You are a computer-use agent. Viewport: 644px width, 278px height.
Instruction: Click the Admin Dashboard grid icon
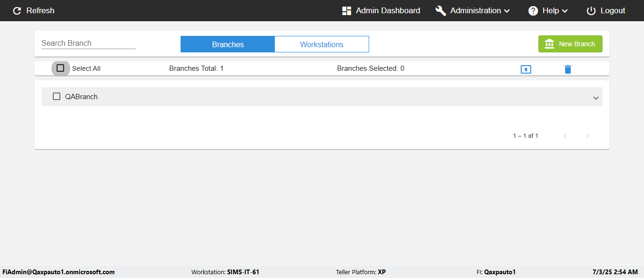click(347, 11)
